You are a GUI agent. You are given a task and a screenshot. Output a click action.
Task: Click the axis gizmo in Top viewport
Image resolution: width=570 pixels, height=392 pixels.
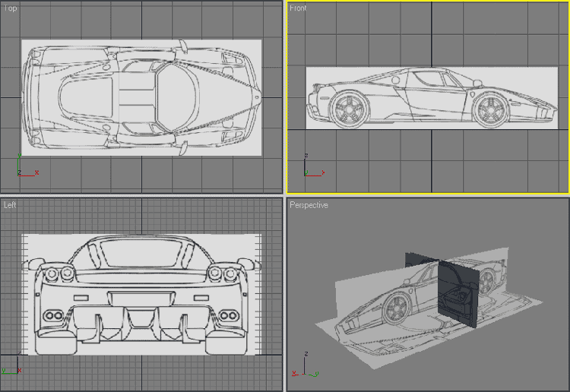(27, 166)
